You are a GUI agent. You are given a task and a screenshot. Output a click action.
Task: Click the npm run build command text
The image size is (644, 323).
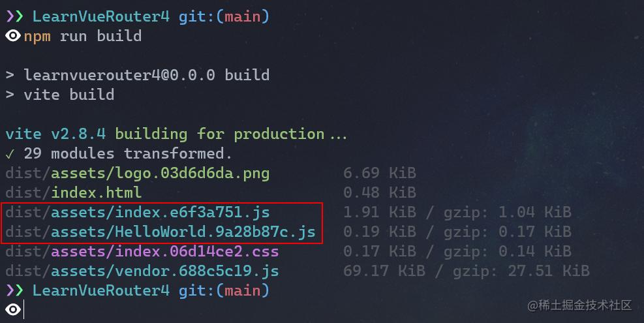coord(83,36)
